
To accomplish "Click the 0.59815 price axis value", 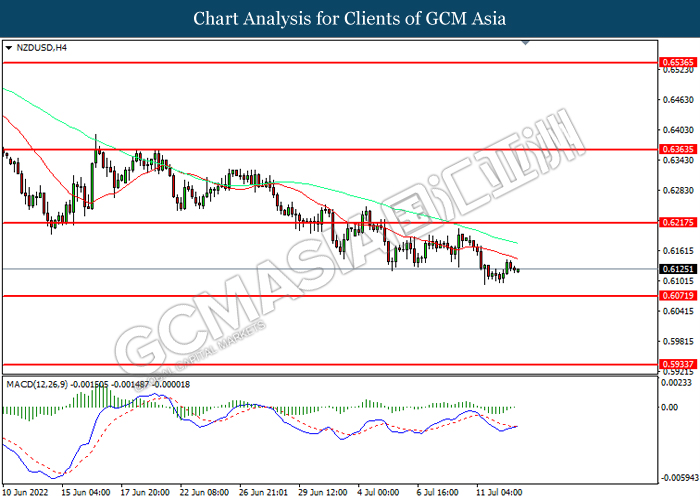I will click(x=678, y=342).
